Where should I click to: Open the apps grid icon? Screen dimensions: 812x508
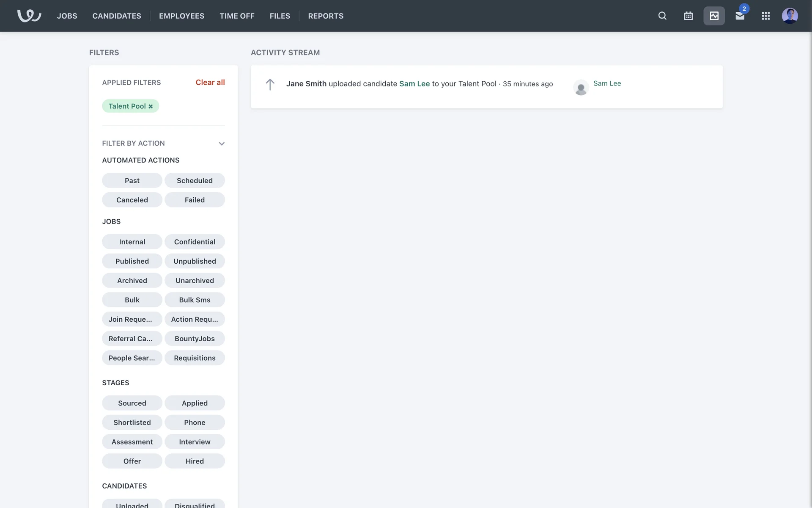click(765, 16)
